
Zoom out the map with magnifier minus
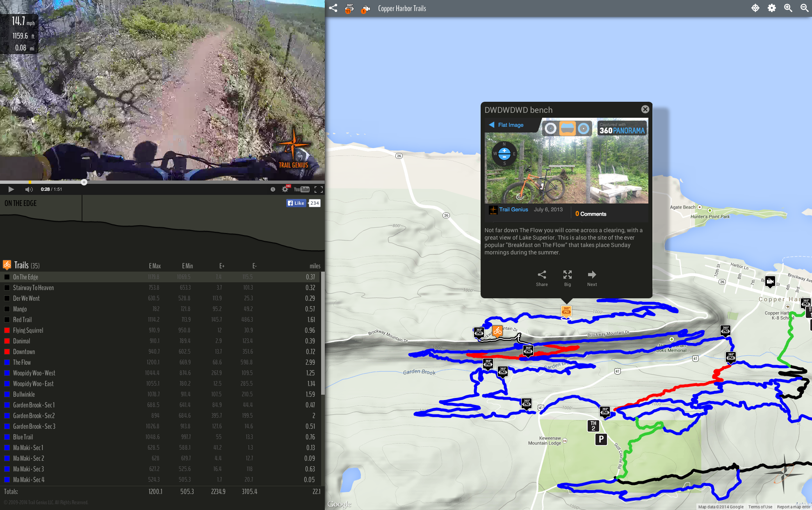point(804,8)
